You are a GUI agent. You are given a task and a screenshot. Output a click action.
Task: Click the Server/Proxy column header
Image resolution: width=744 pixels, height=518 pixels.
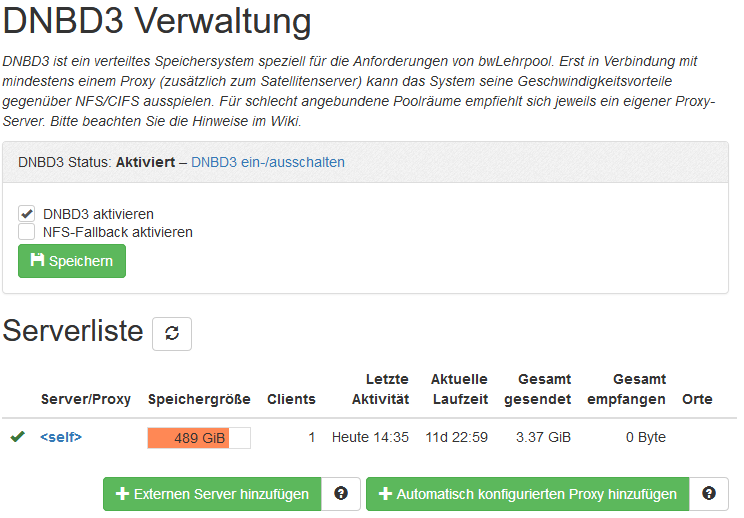point(86,399)
